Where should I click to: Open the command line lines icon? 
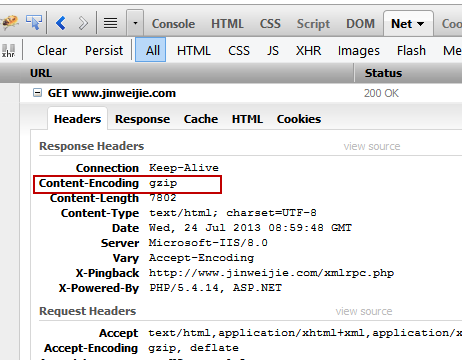click(110, 23)
